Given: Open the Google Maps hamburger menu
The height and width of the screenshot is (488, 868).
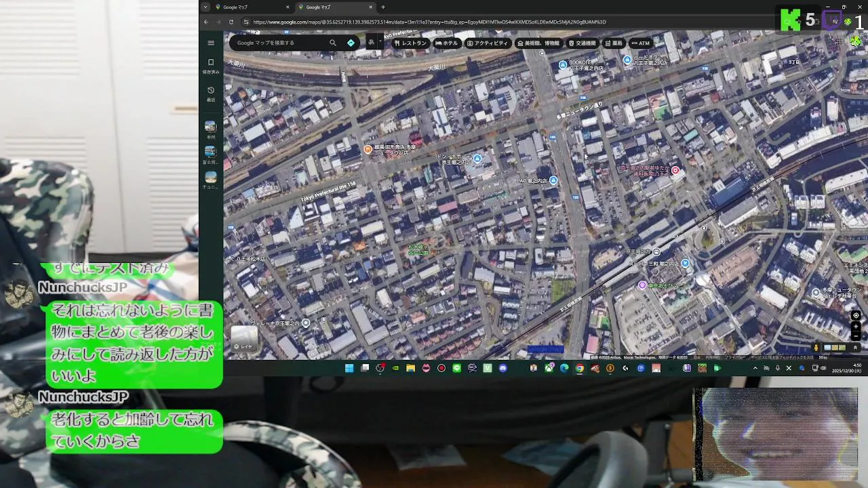Looking at the screenshot, I should coord(211,43).
